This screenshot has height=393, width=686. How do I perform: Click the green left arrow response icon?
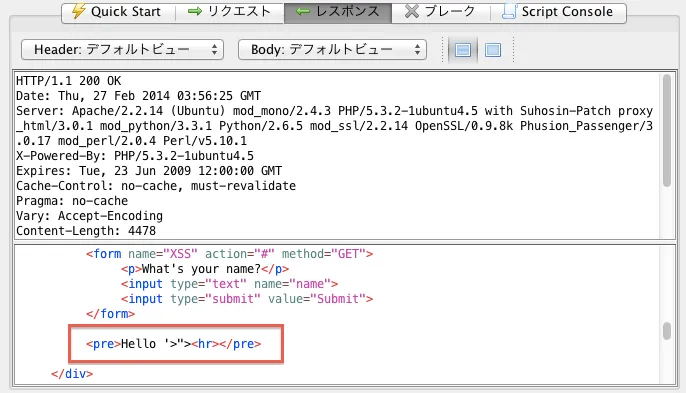click(303, 12)
